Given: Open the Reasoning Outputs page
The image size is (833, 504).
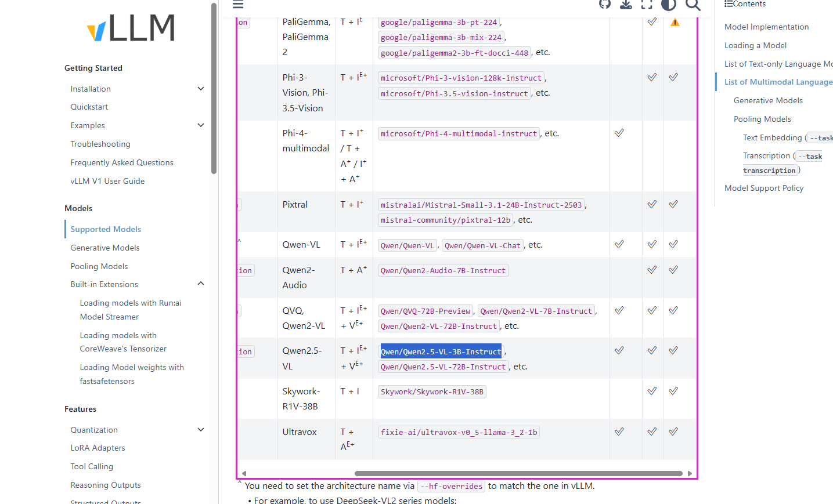Looking at the screenshot, I should (x=106, y=485).
